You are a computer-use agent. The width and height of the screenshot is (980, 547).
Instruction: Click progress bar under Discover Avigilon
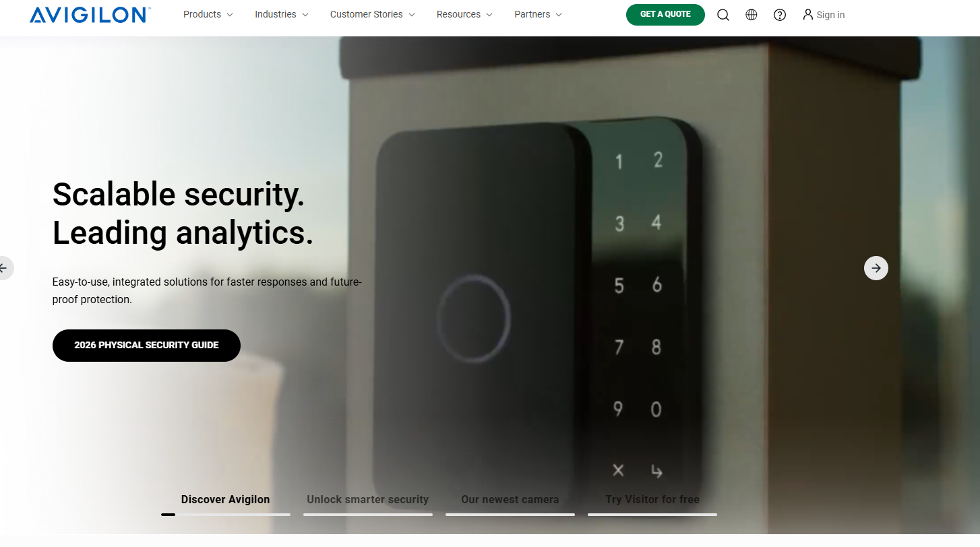[x=226, y=515]
